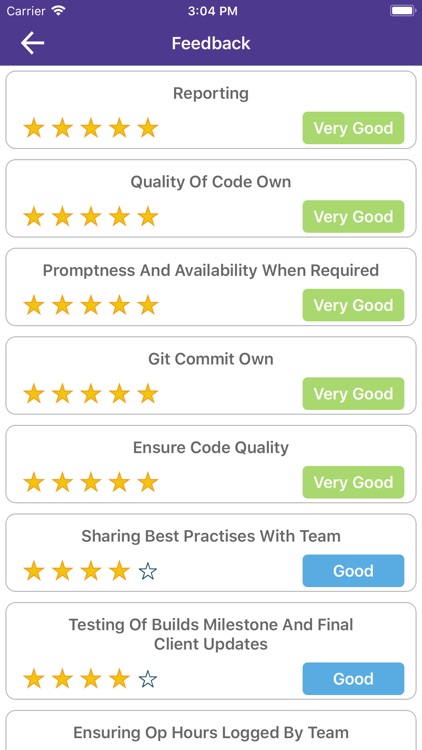
Task: Tap the back arrow in header
Action: 33,43
